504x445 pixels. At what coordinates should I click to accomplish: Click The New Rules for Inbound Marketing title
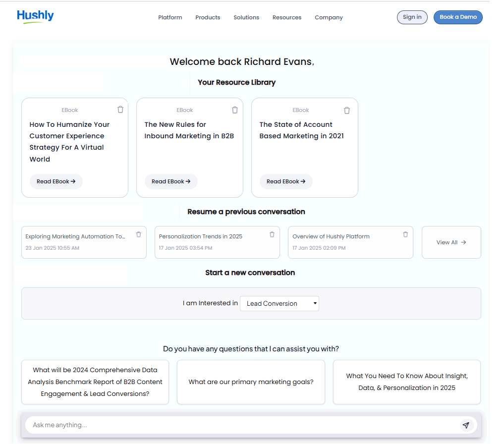click(x=189, y=130)
